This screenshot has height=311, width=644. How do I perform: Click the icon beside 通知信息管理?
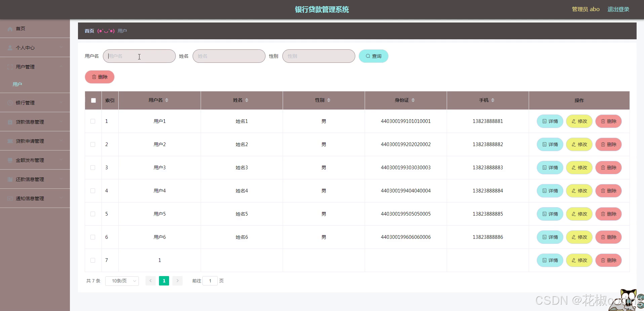(10, 199)
